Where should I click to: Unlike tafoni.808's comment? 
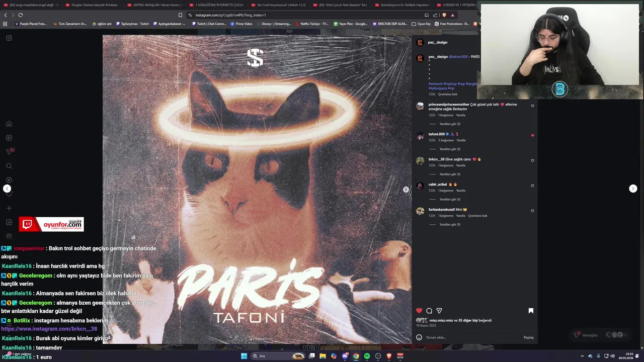pyautogui.click(x=532, y=135)
